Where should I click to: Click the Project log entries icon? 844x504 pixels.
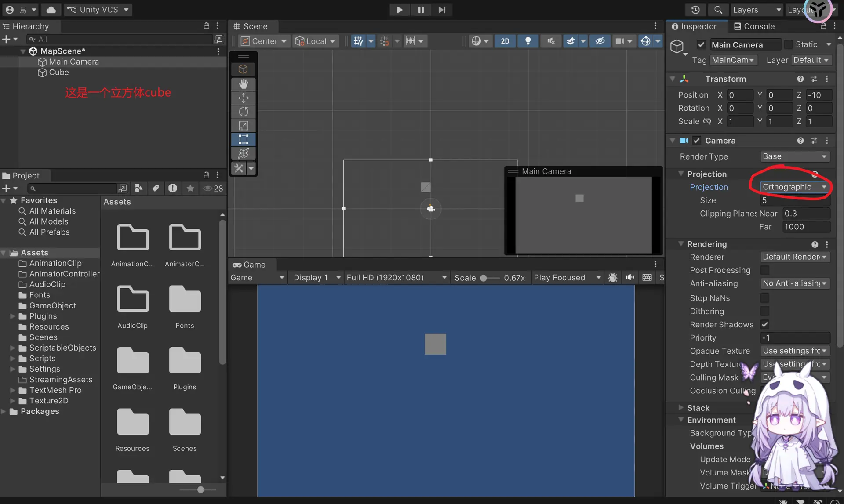(173, 188)
